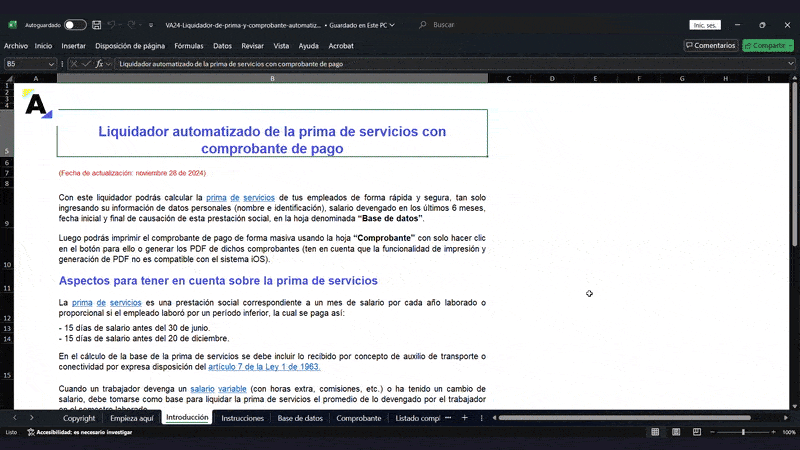Image resolution: width=800 pixels, height=450 pixels.
Task: Follow the artículo 7 de la Ley 1 de 1963 link
Action: [264, 367]
